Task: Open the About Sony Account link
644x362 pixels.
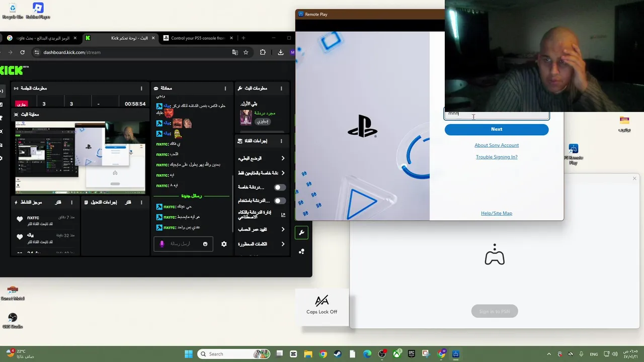Action: 496,145
